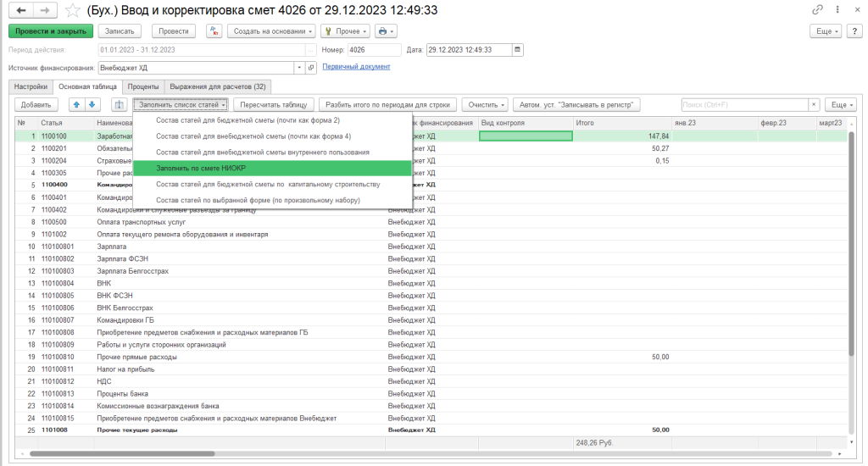Switch to the Проценты tab

142,86
